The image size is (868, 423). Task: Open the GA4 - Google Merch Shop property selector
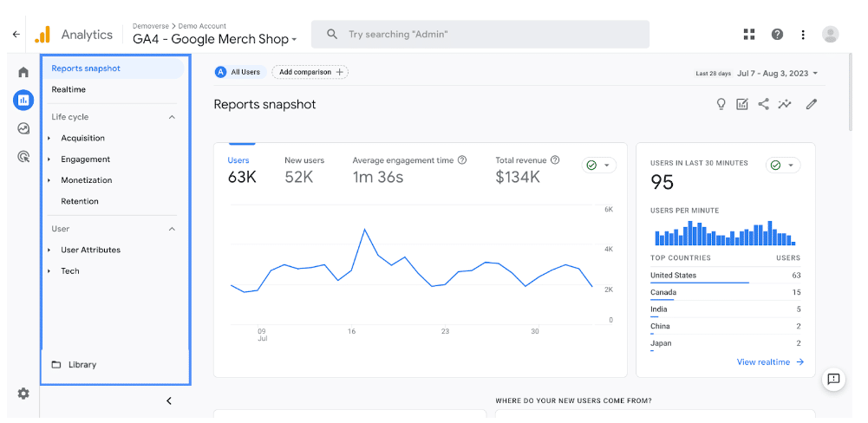(215, 39)
